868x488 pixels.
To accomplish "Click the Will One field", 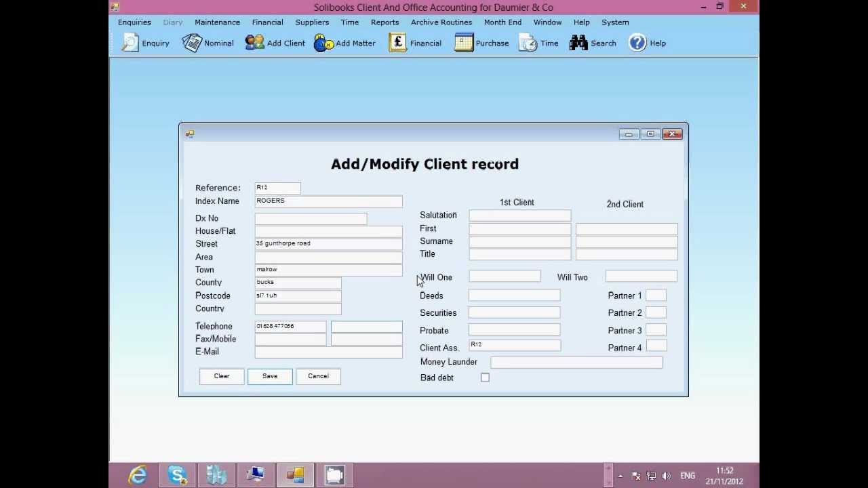I will 505,277.
